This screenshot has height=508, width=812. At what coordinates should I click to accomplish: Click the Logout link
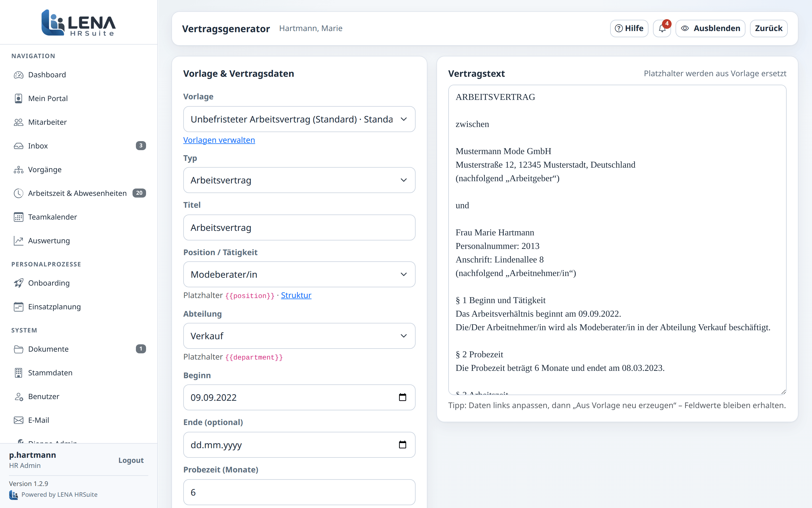click(x=131, y=460)
